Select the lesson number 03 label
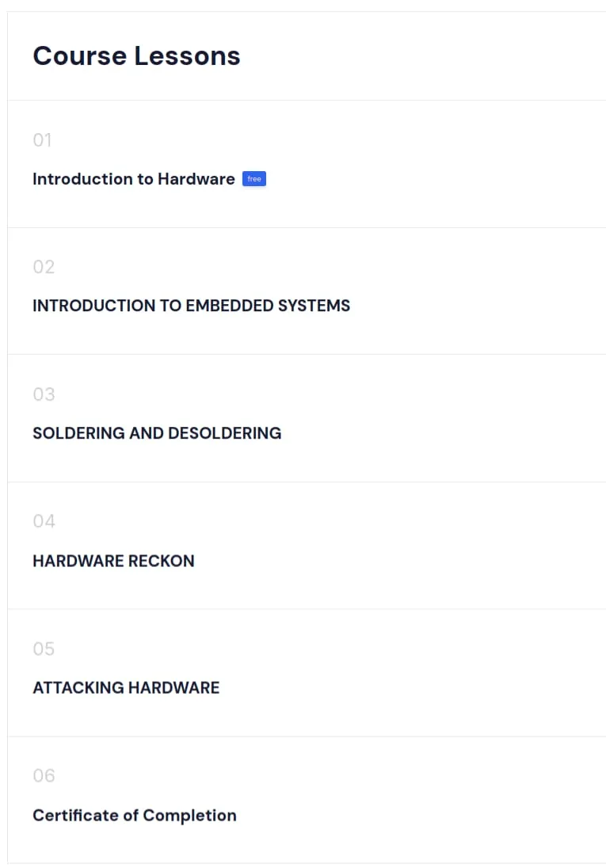This screenshot has height=868, width=606. (44, 394)
